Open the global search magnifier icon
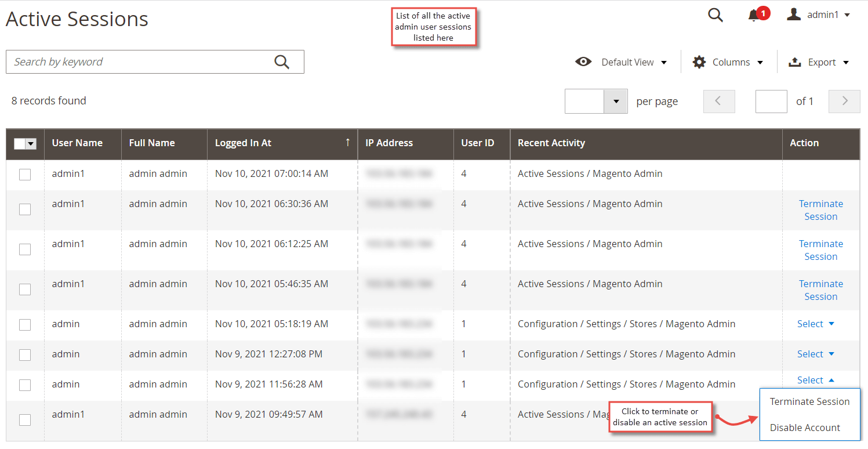Screen dimensions: 868x449 (x=715, y=15)
